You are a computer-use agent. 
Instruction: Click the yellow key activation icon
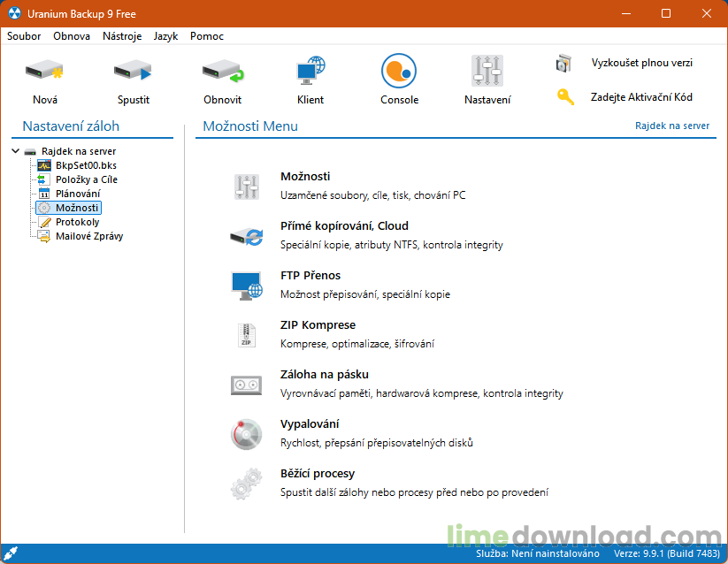pyautogui.click(x=565, y=96)
